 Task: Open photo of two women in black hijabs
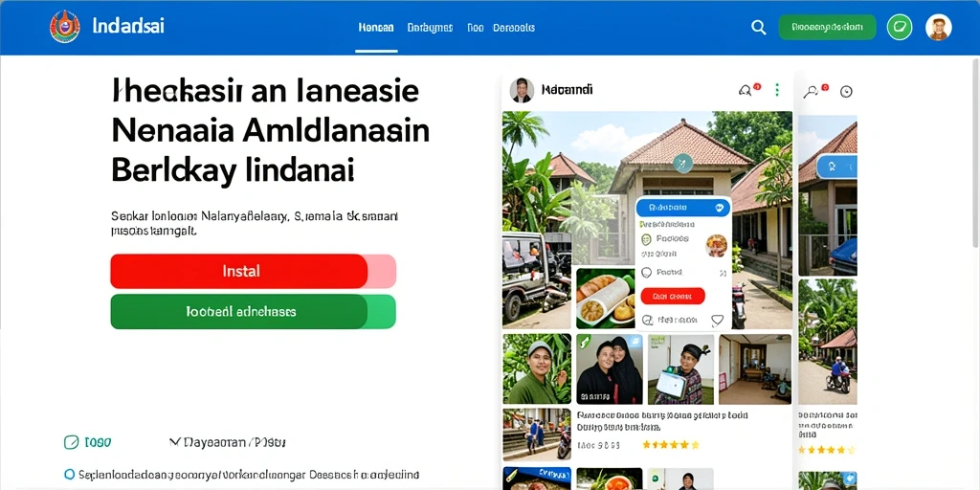[610, 368]
